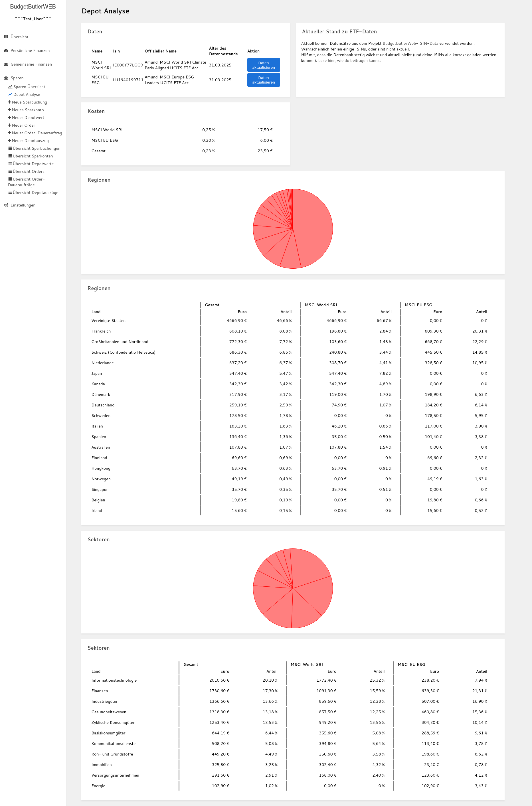Click the plus icon for Neuer Order
The image size is (532, 806).
coord(9,125)
